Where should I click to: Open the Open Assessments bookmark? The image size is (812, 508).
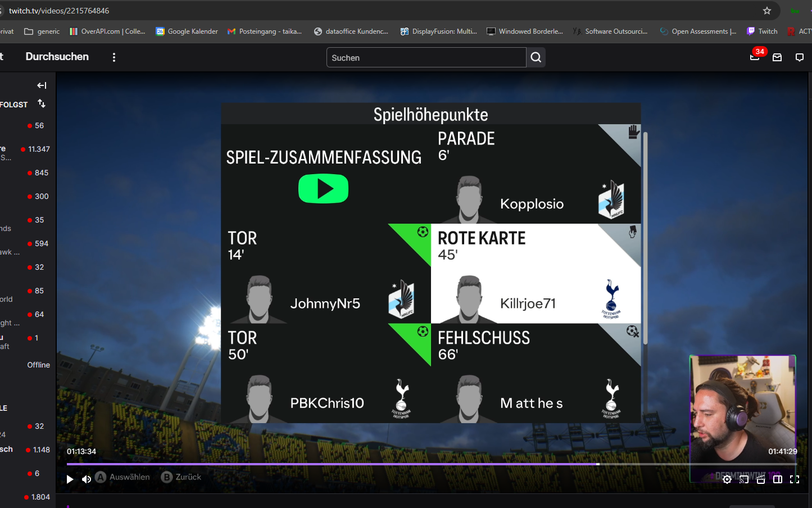698,31
